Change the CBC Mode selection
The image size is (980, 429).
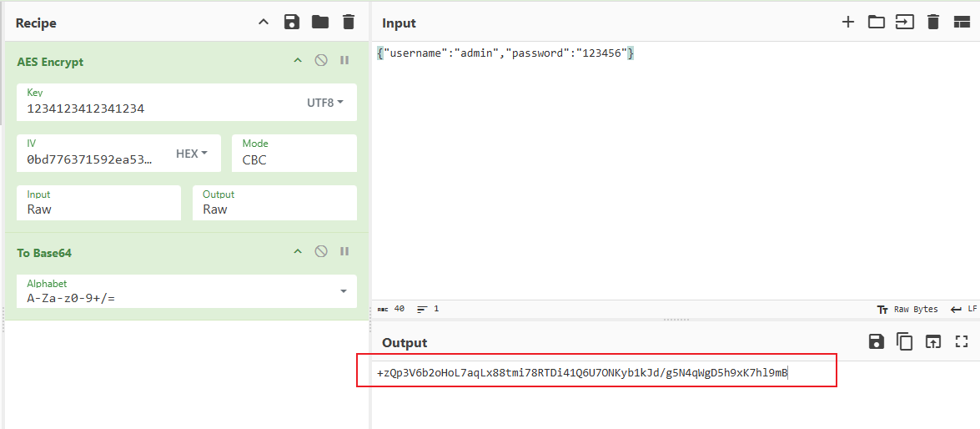click(x=294, y=154)
